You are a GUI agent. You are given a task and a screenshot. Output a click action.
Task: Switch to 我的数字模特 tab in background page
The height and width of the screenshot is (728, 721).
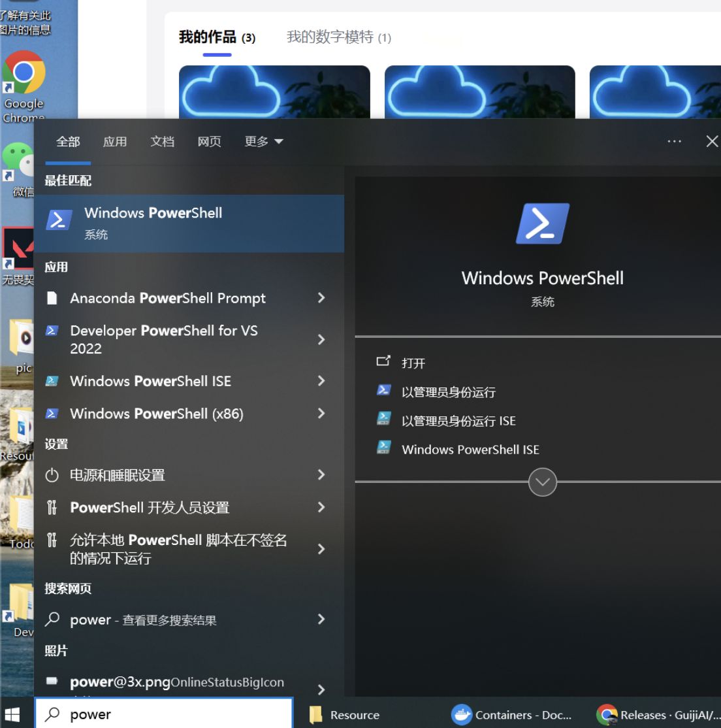339,37
